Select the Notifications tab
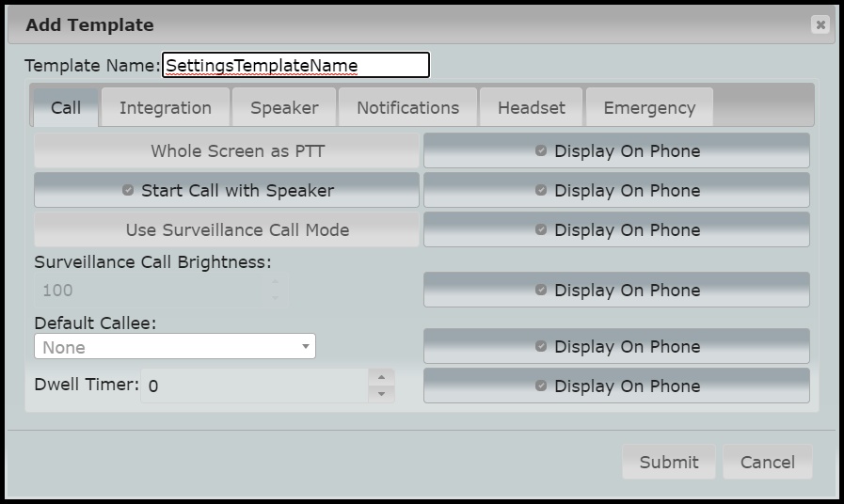This screenshot has height=504, width=844. click(407, 107)
